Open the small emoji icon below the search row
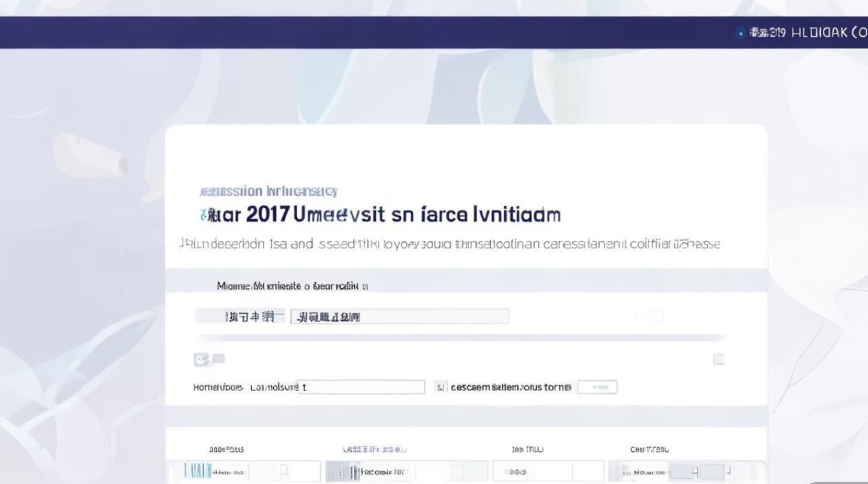This screenshot has width=868, height=484. 203,359
